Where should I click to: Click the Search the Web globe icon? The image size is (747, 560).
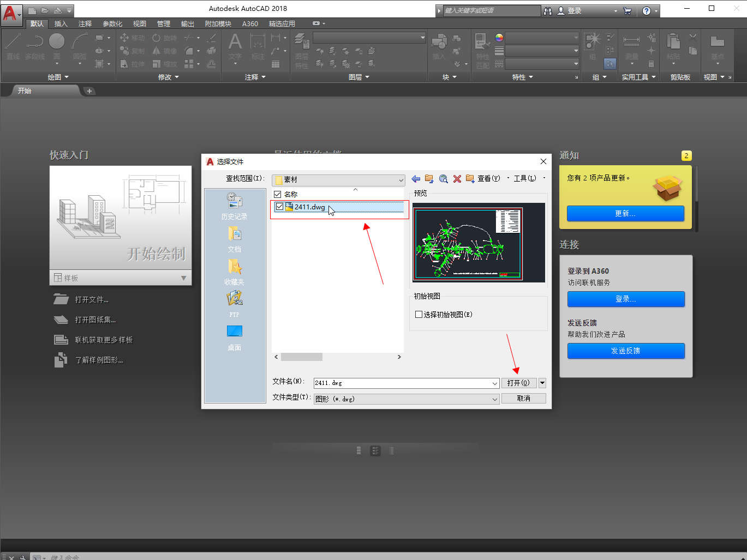443,179
